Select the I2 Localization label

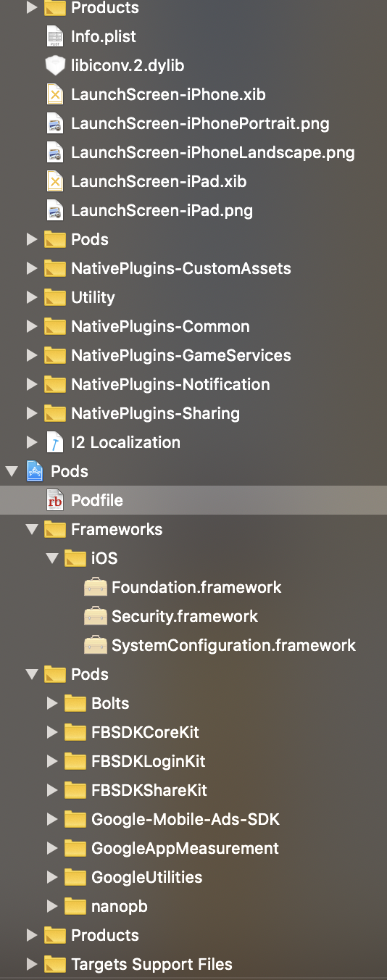(125, 442)
